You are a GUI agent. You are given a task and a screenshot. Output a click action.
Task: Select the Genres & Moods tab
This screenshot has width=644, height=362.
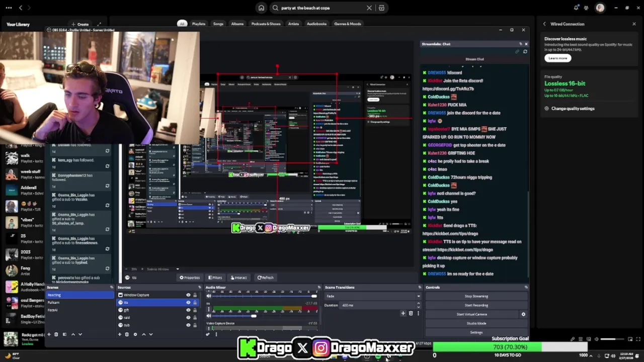point(348,24)
